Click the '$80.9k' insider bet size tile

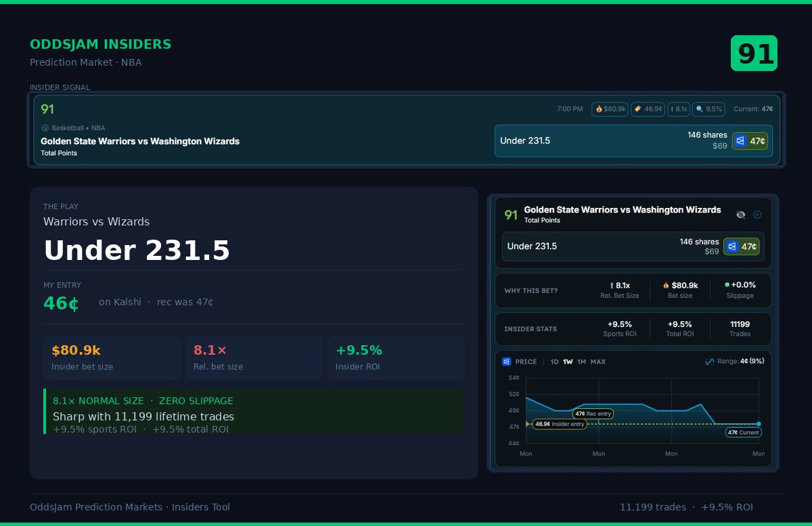pos(112,357)
